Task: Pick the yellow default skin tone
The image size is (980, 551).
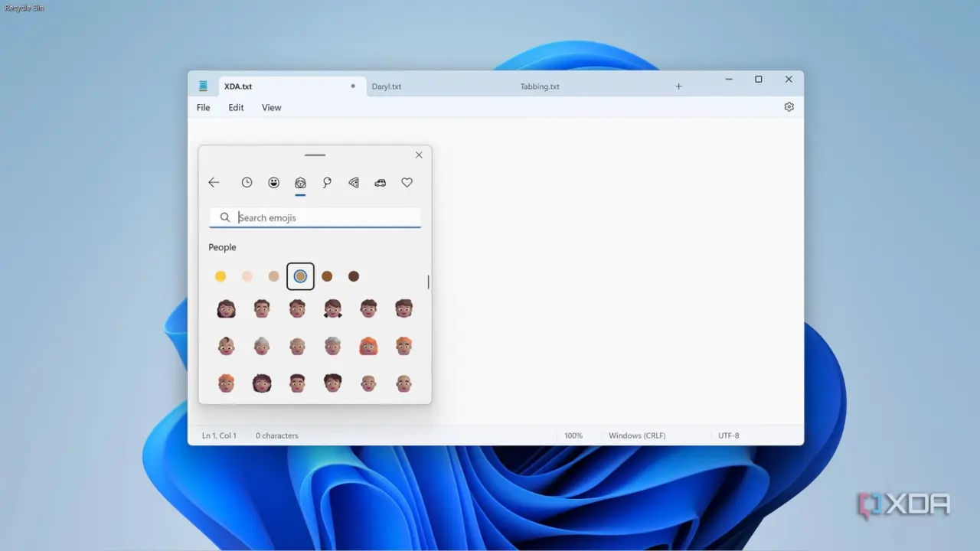Action: (x=220, y=276)
